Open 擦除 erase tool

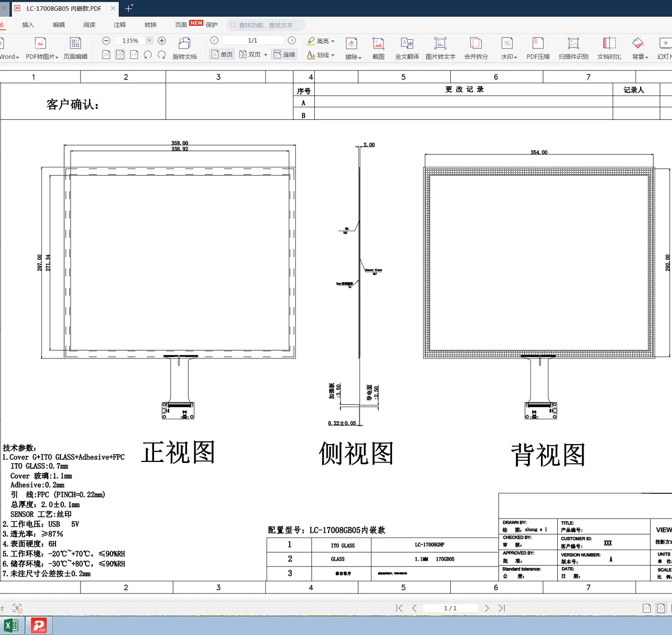coord(352,48)
